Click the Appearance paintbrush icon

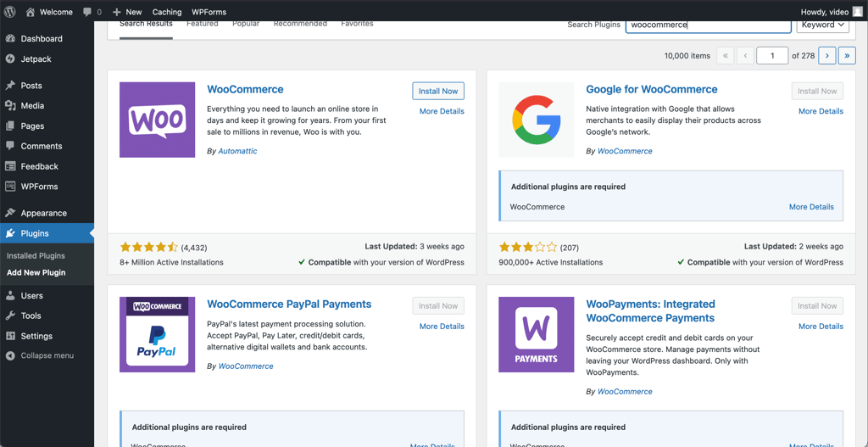click(x=10, y=213)
